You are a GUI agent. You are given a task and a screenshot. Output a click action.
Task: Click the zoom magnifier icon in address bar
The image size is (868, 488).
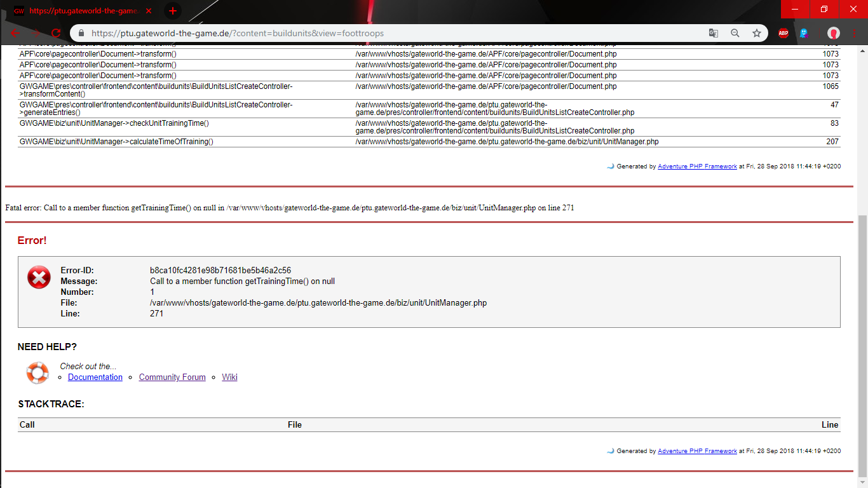735,33
